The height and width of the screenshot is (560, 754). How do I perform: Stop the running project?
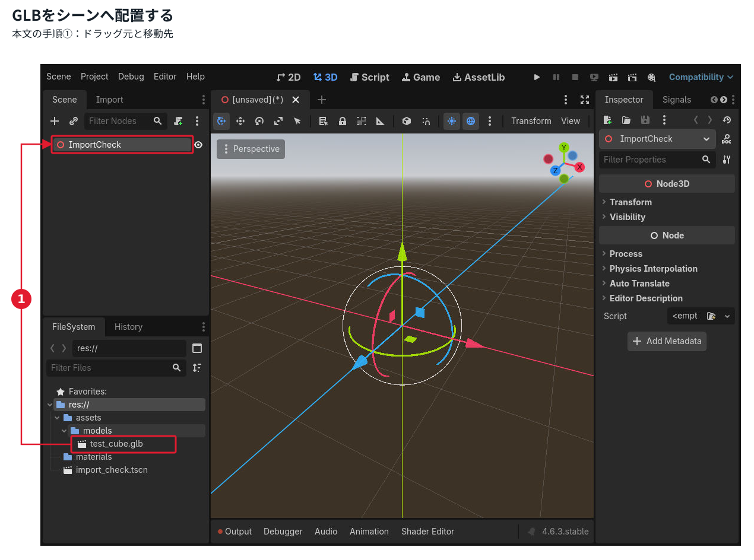pyautogui.click(x=575, y=77)
